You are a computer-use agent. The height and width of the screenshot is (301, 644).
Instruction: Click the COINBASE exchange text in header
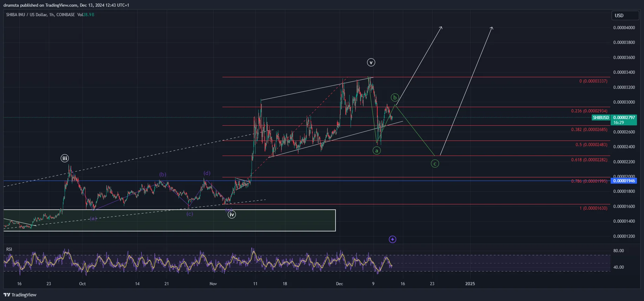click(66, 15)
